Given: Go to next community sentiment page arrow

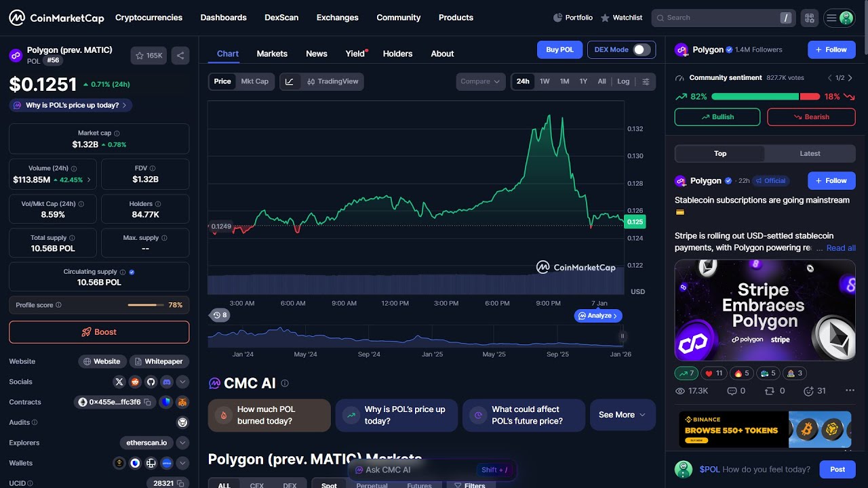Looking at the screenshot, I should pos(851,78).
